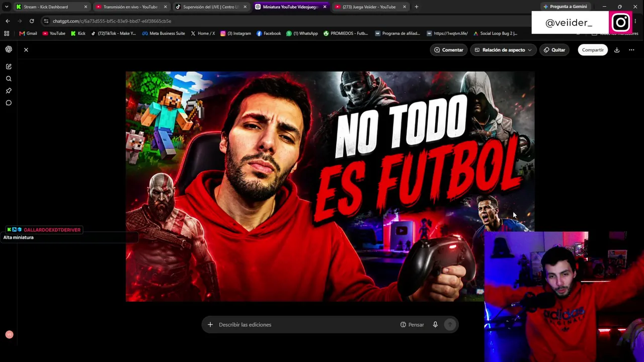Close the image viewer with the X
644x362 pixels.
(26, 50)
